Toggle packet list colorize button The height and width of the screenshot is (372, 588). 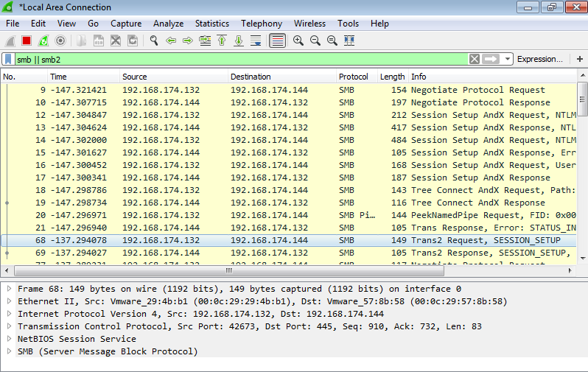click(x=277, y=41)
